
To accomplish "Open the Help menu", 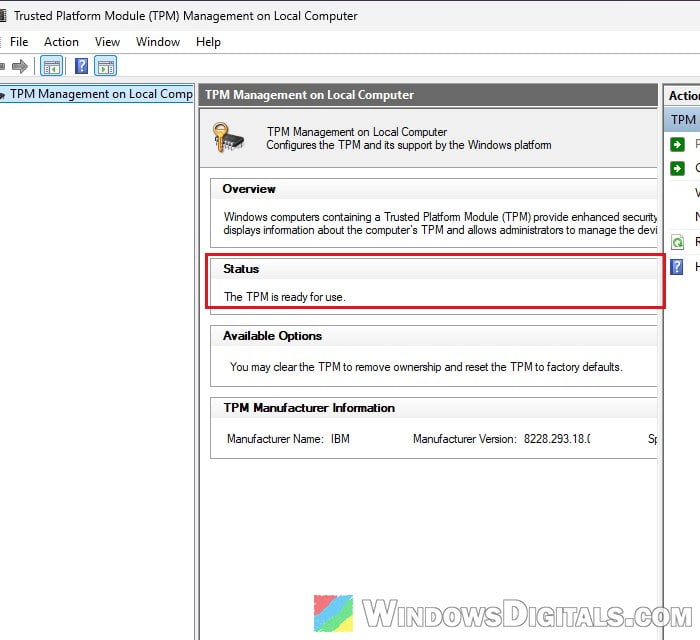I will (x=208, y=42).
